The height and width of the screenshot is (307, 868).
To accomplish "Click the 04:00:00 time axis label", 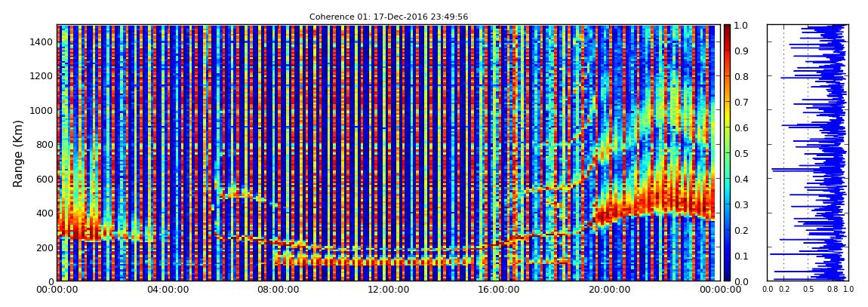I will tap(167, 290).
